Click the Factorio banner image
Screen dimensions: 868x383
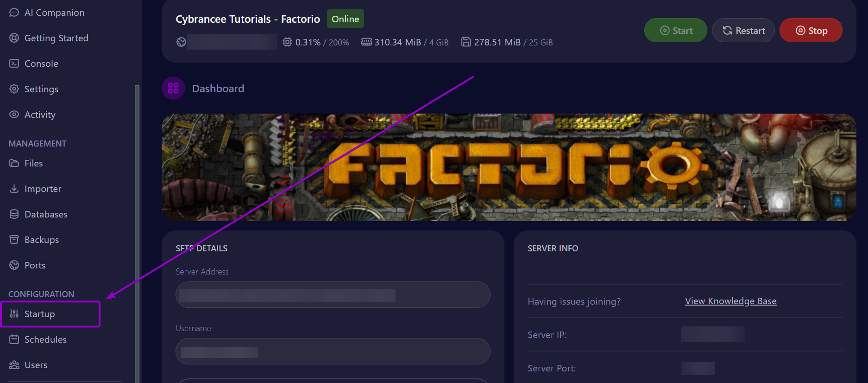(x=509, y=167)
